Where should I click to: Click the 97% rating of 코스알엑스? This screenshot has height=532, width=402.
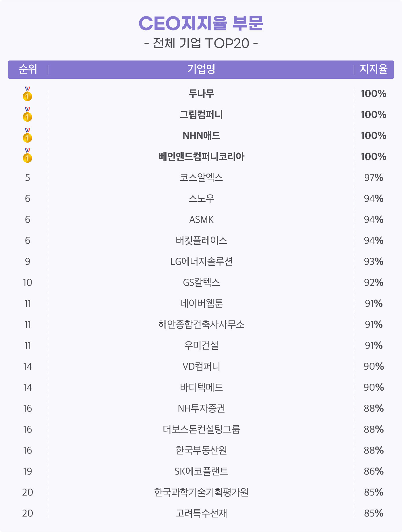(374, 178)
